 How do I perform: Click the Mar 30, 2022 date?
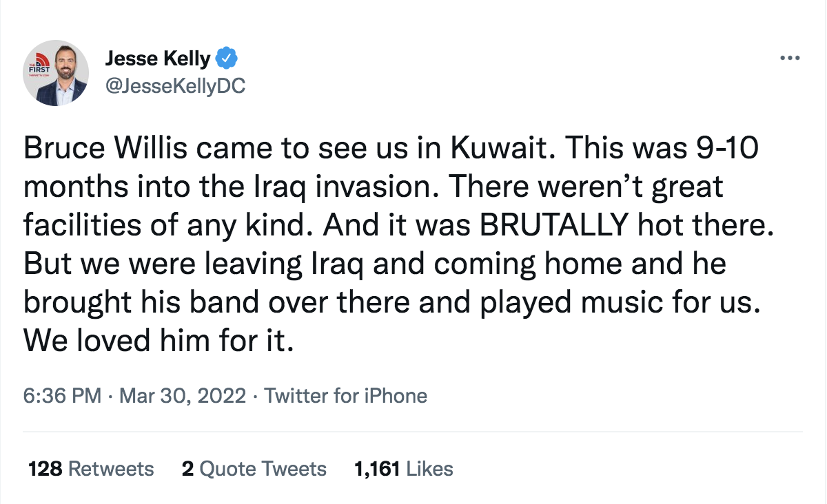[182, 396]
